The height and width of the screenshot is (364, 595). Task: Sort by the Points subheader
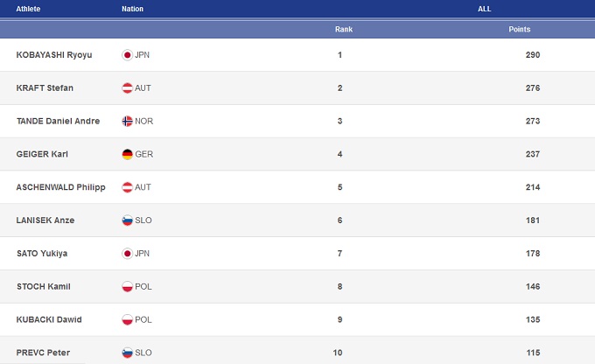tap(520, 29)
